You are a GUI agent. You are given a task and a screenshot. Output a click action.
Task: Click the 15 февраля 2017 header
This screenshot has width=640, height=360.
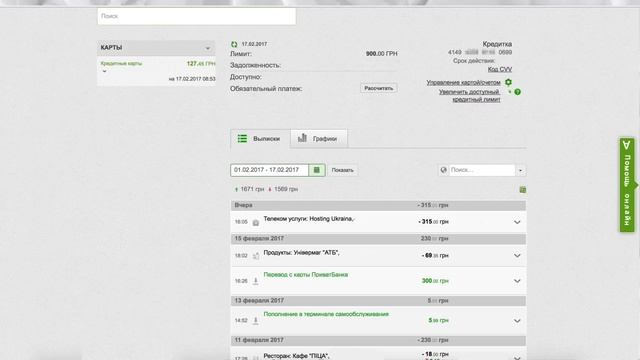tap(378, 238)
